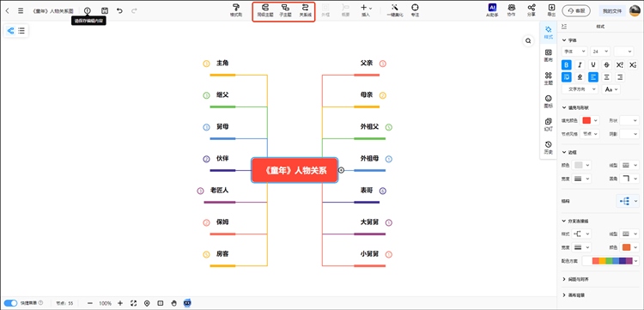Image resolution: width=644 pixels, height=310 pixels.
Task: Toggle italic formatting
Action: click(580, 65)
